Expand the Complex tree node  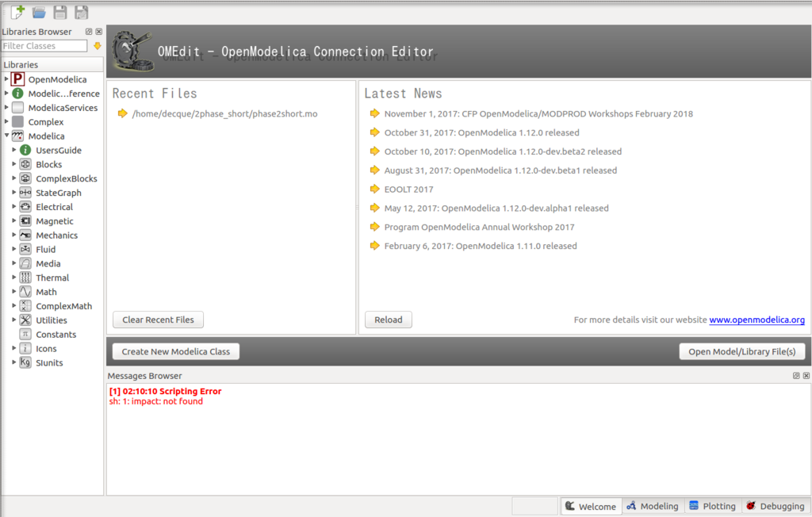[x=6, y=121]
